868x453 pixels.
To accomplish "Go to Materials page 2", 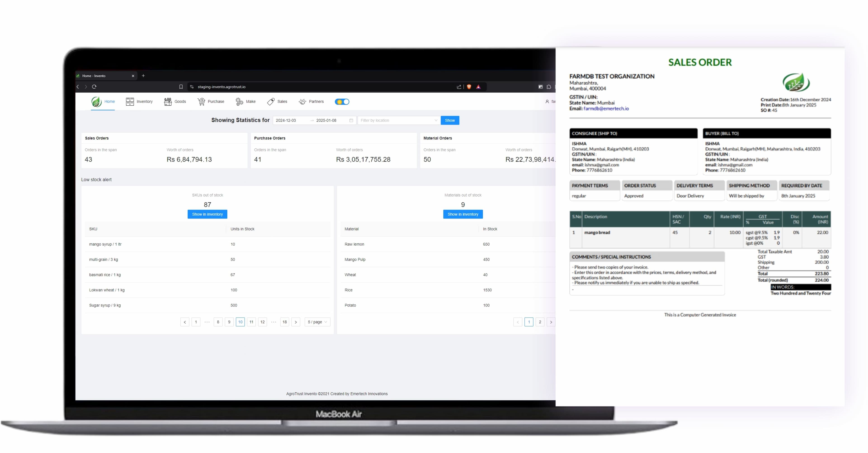I will coord(540,322).
